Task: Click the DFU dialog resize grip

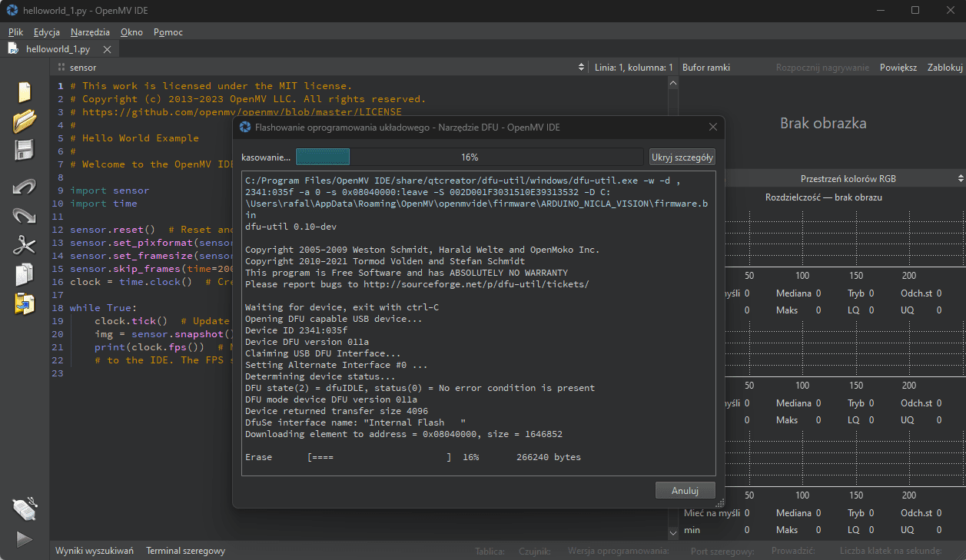Action: coord(719,503)
